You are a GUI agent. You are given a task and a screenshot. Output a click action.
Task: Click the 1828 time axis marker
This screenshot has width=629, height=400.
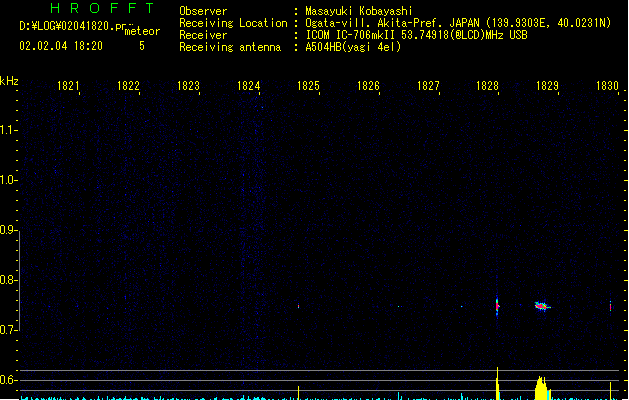coord(487,86)
